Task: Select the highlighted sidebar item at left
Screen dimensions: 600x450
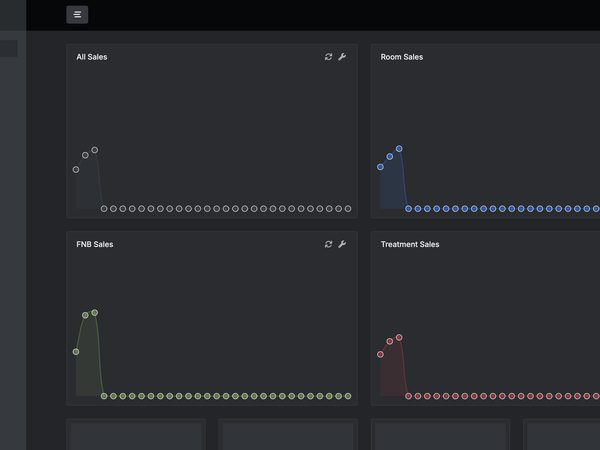Action: [8, 49]
